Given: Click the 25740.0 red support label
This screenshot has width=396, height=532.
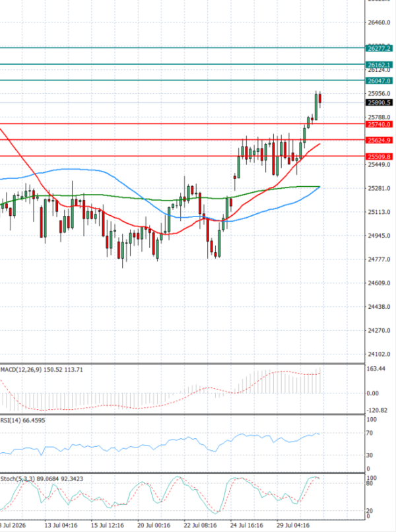Looking at the screenshot, I should [x=379, y=125].
